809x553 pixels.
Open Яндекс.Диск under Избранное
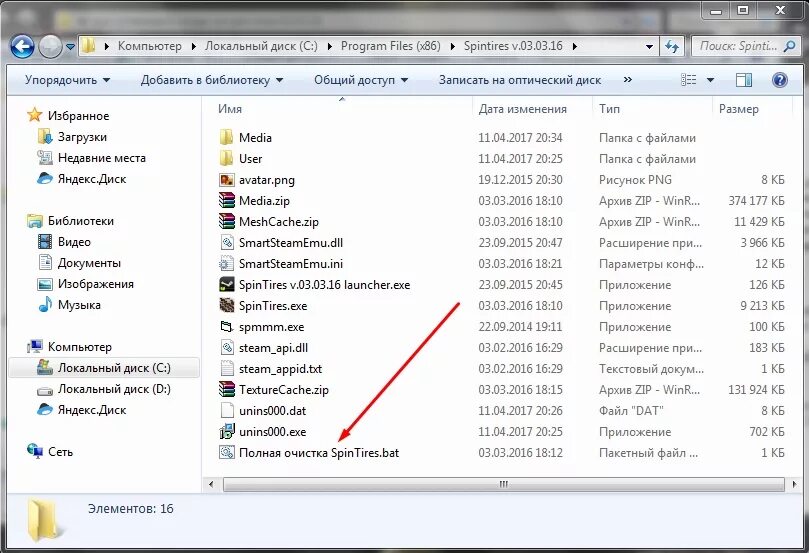(92, 179)
